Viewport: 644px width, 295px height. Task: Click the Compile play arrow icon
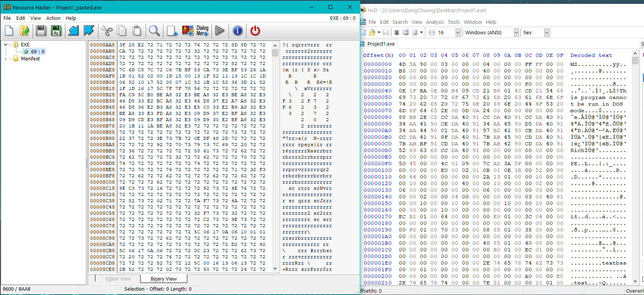tap(220, 31)
